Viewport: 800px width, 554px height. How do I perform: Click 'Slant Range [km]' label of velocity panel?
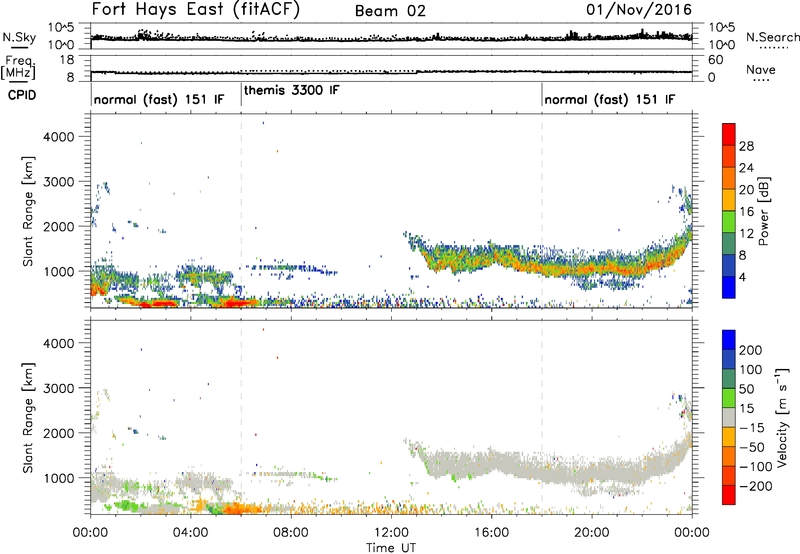coord(28,417)
